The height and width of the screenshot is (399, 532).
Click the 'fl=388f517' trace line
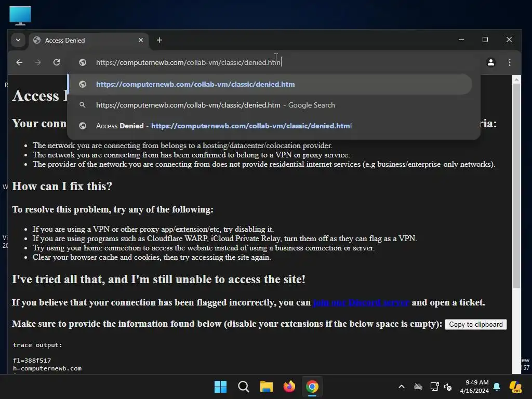point(32,361)
